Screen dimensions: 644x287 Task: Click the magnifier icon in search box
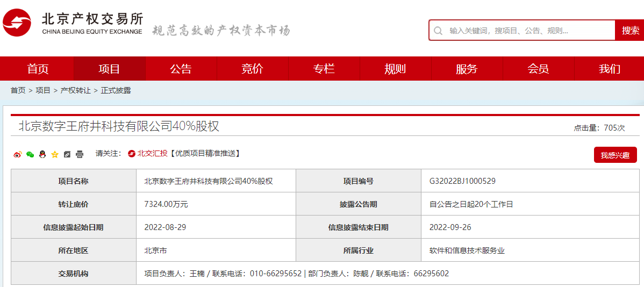pyautogui.click(x=438, y=31)
